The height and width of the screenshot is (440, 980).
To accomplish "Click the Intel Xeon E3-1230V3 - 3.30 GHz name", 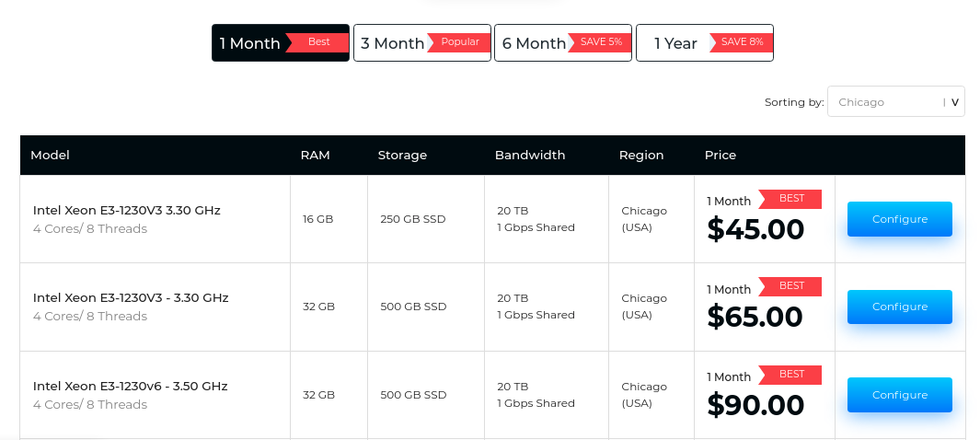I will click(x=131, y=297).
